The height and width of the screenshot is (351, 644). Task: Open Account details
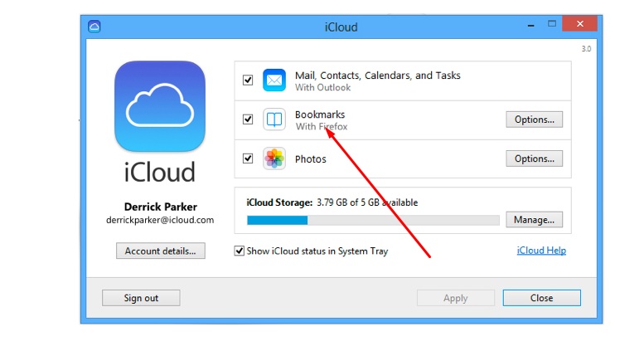pos(160,251)
